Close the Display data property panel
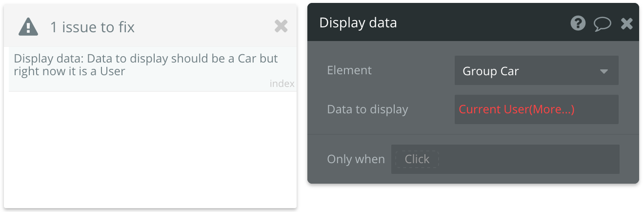Viewport: 644px width, 212px height. [x=627, y=23]
